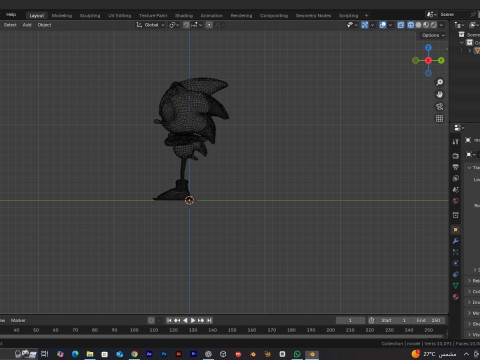Viewport: 480px width, 360px height.
Task: Click the blue Z axis gizmo
Action: [428, 48]
